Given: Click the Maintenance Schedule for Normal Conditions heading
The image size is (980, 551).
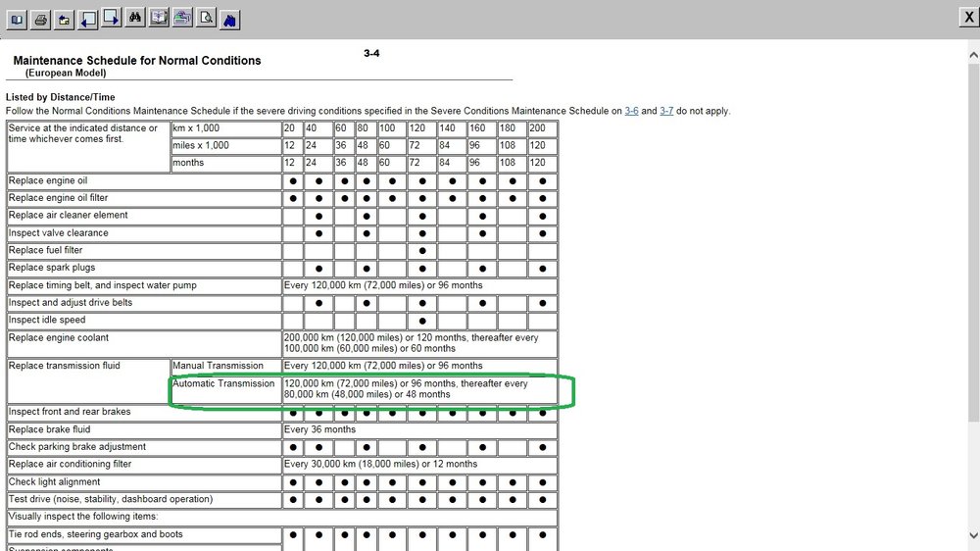Looking at the screenshot, I should [x=137, y=61].
